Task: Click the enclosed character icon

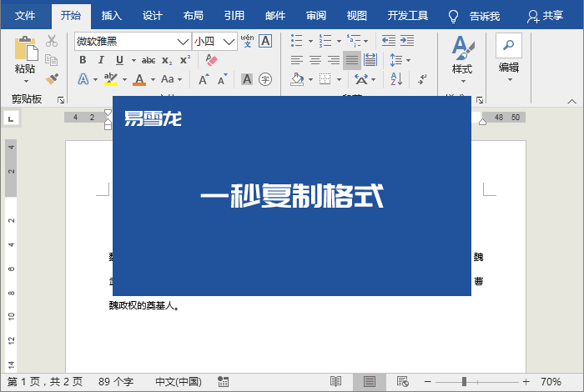Action: click(x=265, y=79)
